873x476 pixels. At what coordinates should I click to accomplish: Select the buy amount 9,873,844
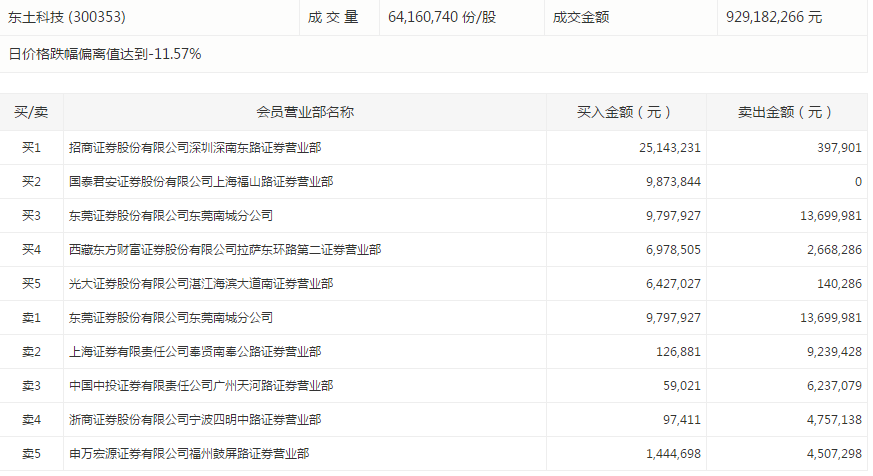(673, 181)
